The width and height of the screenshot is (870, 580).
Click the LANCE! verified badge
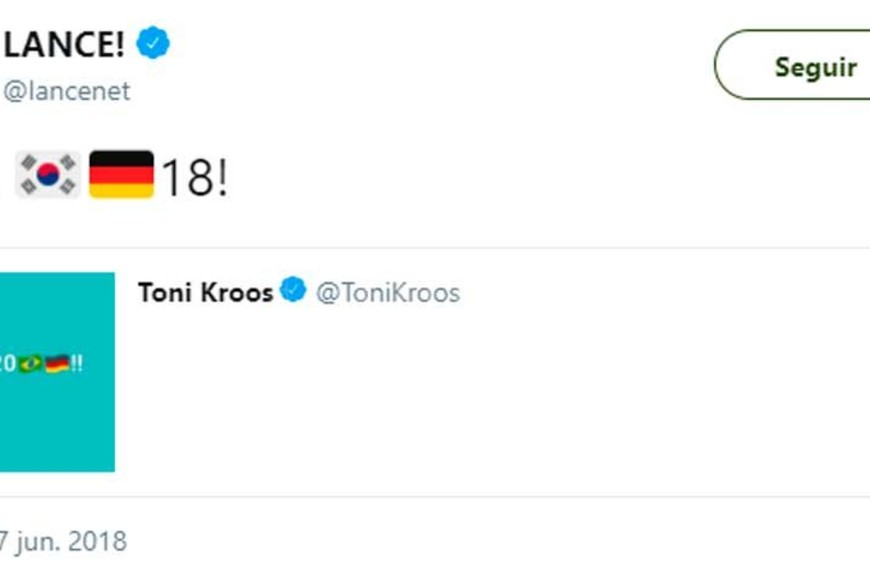tap(153, 44)
